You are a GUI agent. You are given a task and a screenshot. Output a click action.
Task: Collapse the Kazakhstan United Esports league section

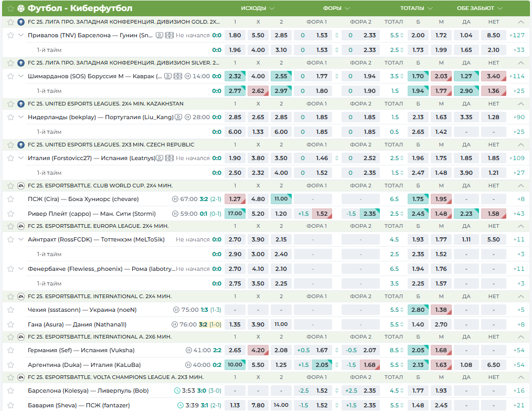point(520,104)
